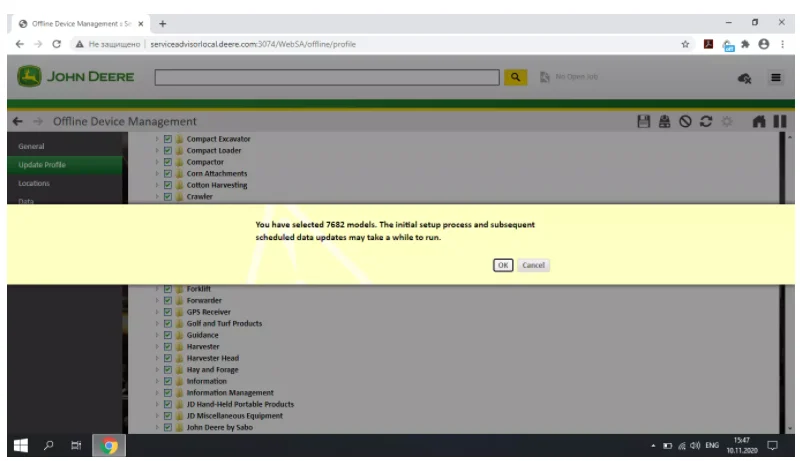This screenshot has height=461, width=800.
Task: Click OK in the model selection warning
Action: pyautogui.click(x=503, y=265)
